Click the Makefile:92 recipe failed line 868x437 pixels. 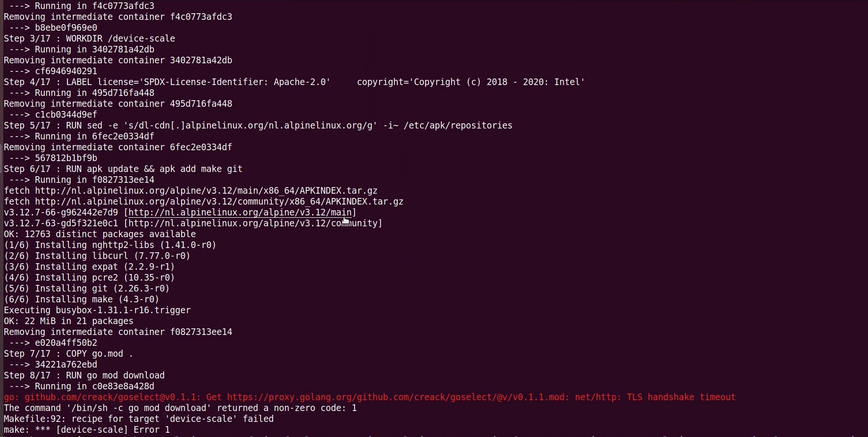[139, 419]
